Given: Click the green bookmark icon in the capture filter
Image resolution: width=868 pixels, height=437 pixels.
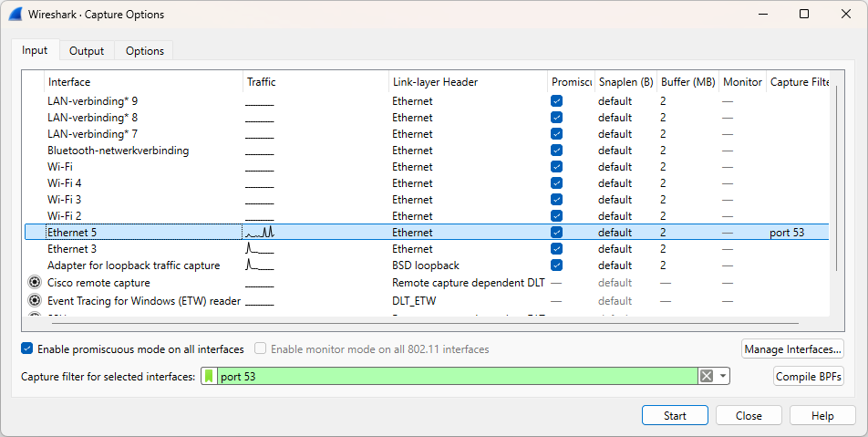Looking at the screenshot, I should point(209,377).
